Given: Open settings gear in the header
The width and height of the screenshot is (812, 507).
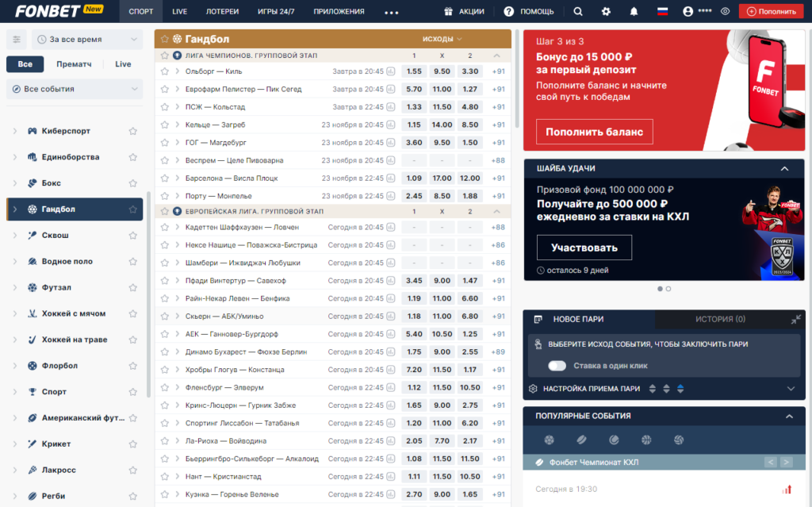Looking at the screenshot, I should 606,11.
